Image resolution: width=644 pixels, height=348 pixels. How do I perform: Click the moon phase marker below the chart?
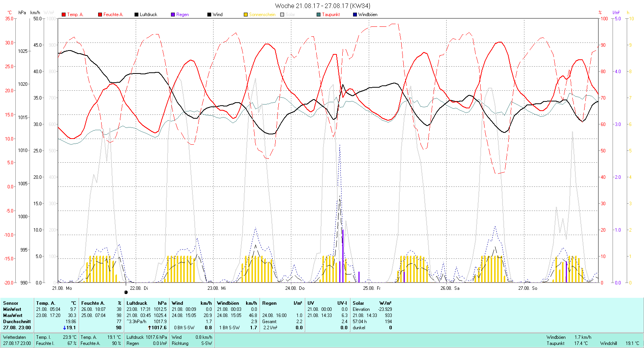coord(126,292)
